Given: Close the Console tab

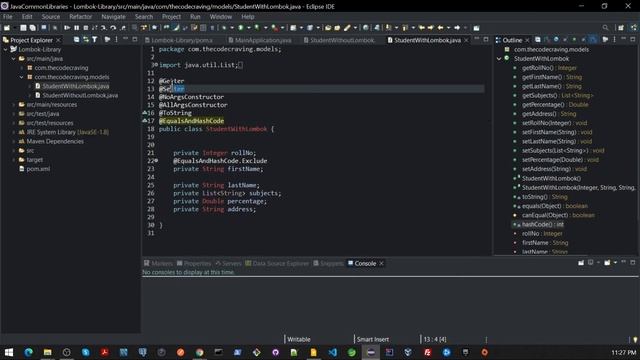Looking at the screenshot, I should [381, 264].
